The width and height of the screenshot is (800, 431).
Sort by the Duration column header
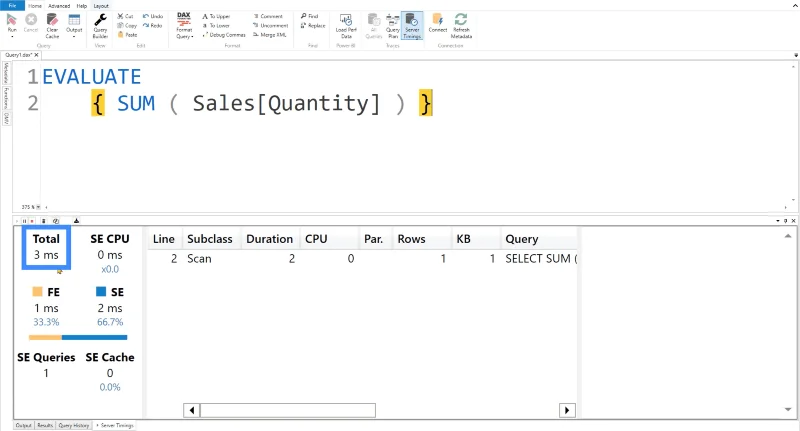coord(269,239)
